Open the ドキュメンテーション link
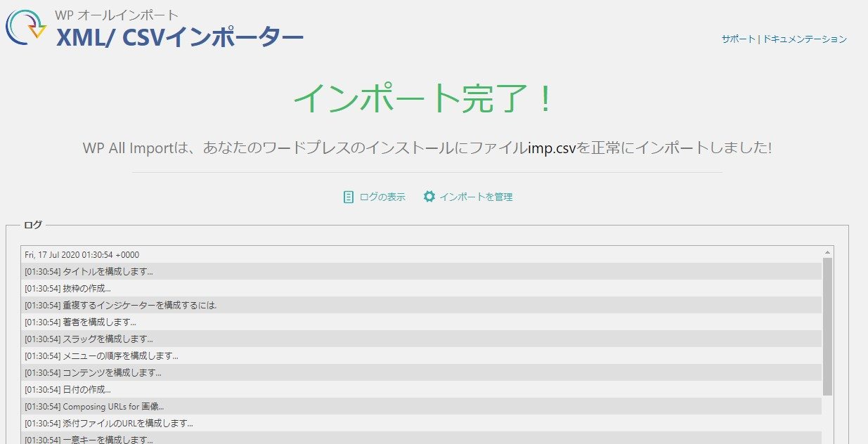 [805, 39]
